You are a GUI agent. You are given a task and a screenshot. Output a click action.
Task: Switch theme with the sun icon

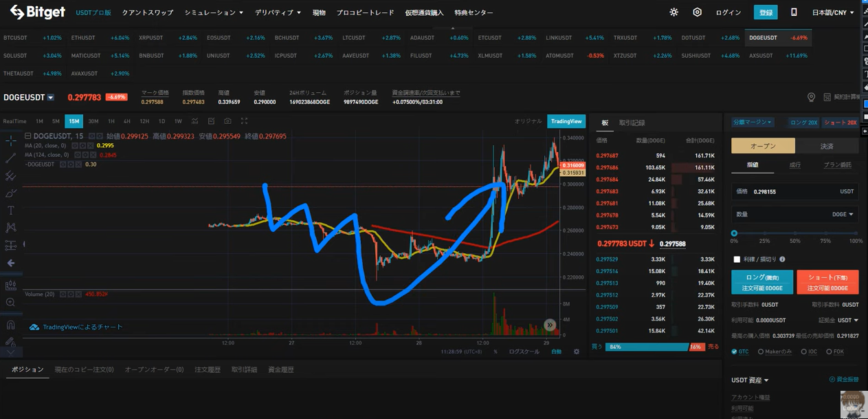tap(674, 12)
